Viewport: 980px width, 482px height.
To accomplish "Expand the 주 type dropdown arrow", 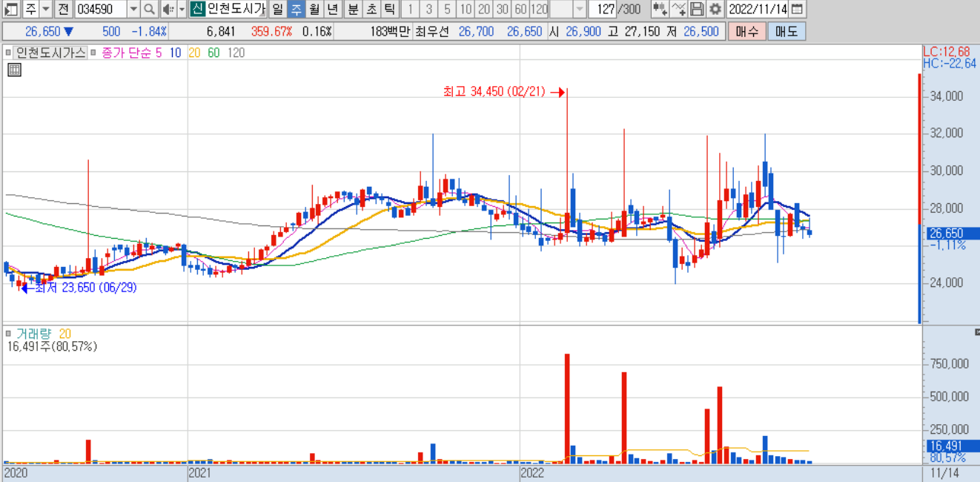I will (x=46, y=9).
